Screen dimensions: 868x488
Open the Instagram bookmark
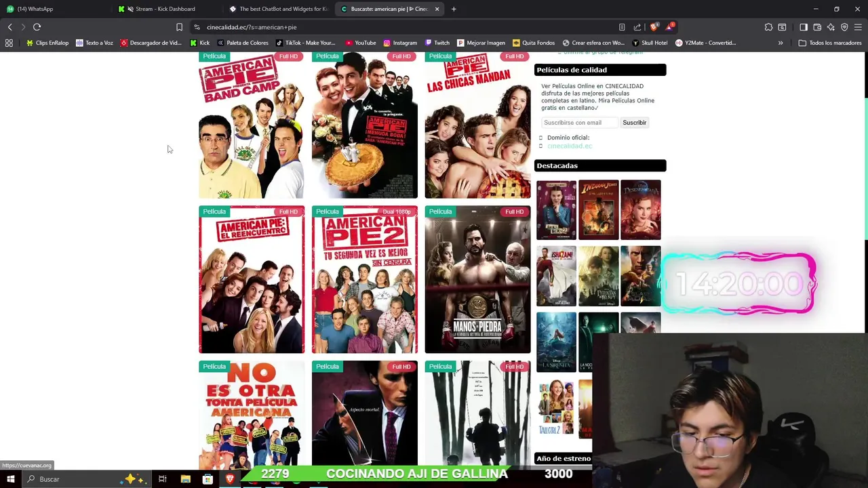pos(400,43)
